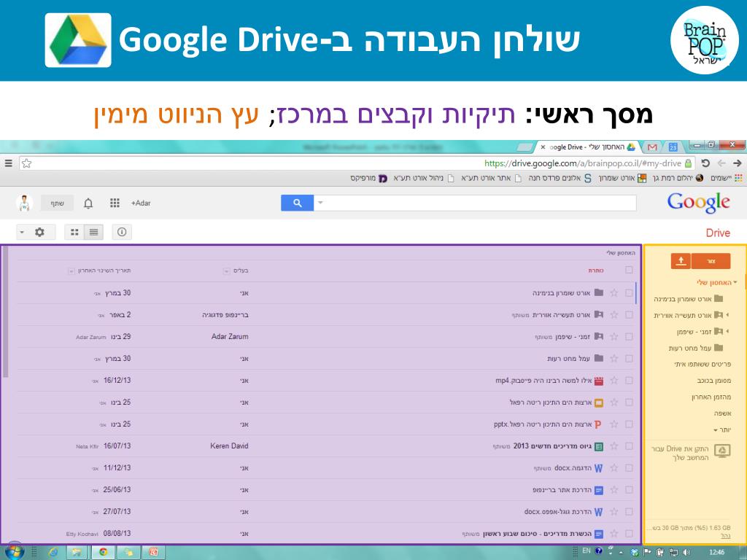Click the orange צור create button
The width and height of the screenshot is (747, 560).
[711, 261]
